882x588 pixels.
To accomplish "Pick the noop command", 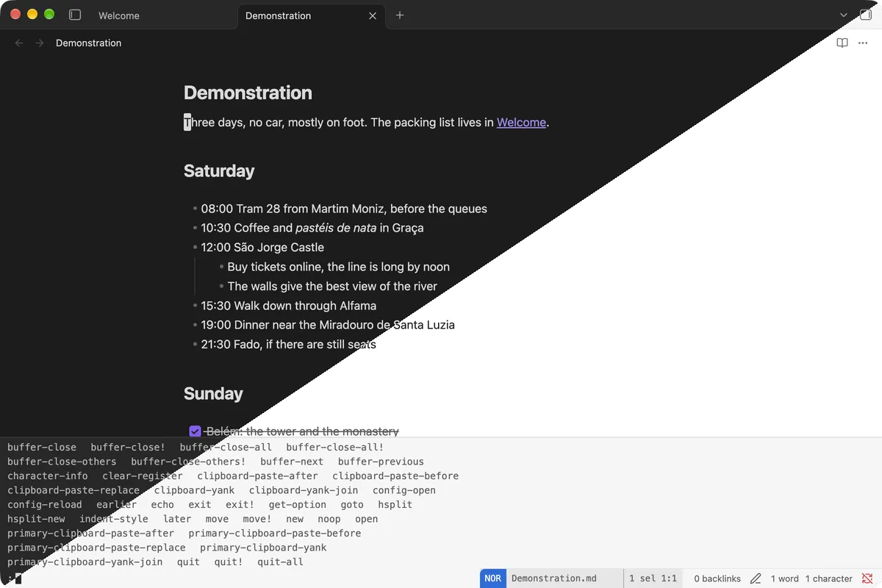I will tap(329, 519).
